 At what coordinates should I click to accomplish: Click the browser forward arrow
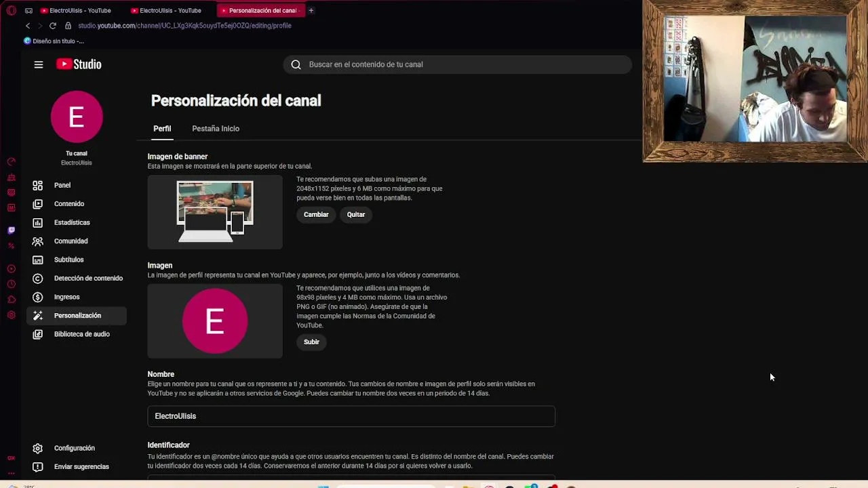40,26
